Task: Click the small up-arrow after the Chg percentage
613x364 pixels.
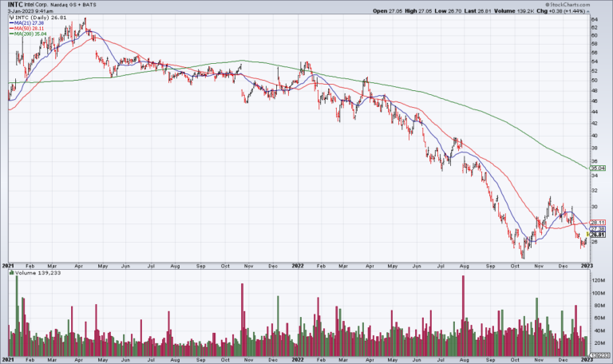Action: pyautogui.click(x=588, y=11)
